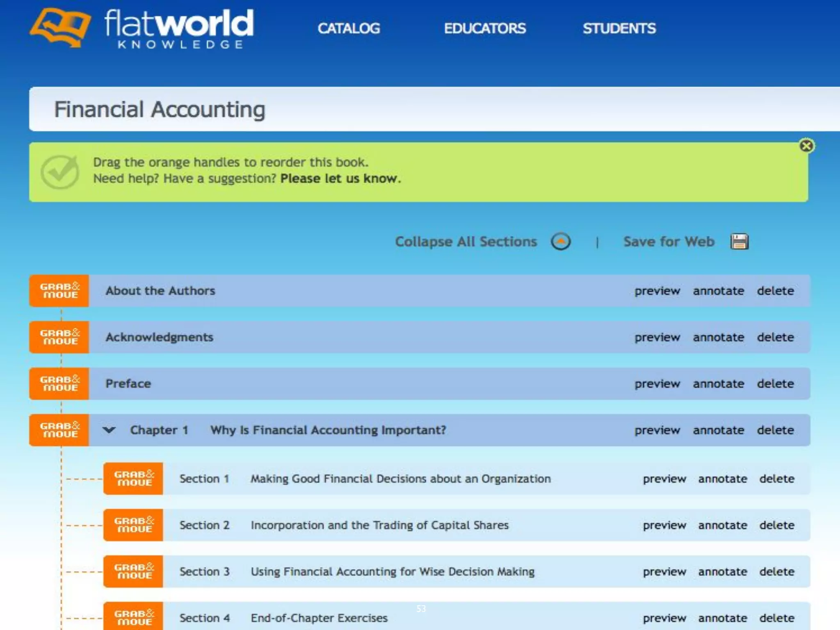Click the Flat World Knowledge book logo
This screenshot has width=840, height=630.
pyautogui.click(x=60, y=28)
